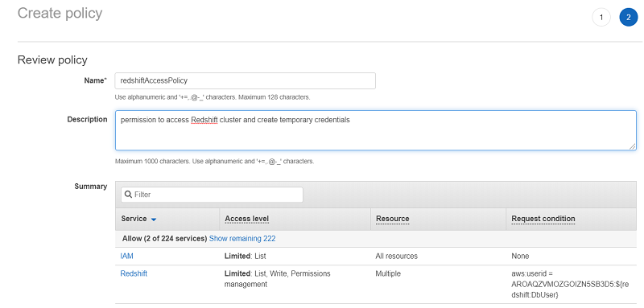Click the search magnifier icon in Filter
The width and height of the screenshot is (644, 308).
tap(128, 195)
